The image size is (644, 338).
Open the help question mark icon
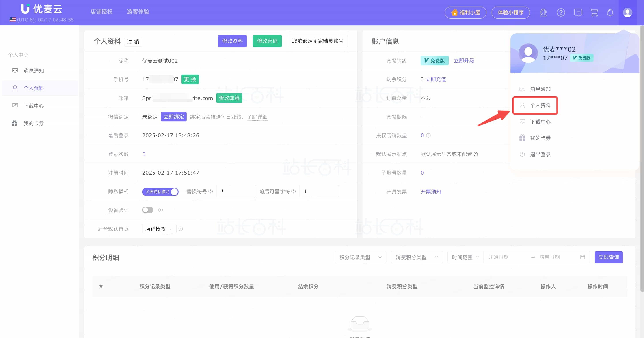(x=561, y=12)
